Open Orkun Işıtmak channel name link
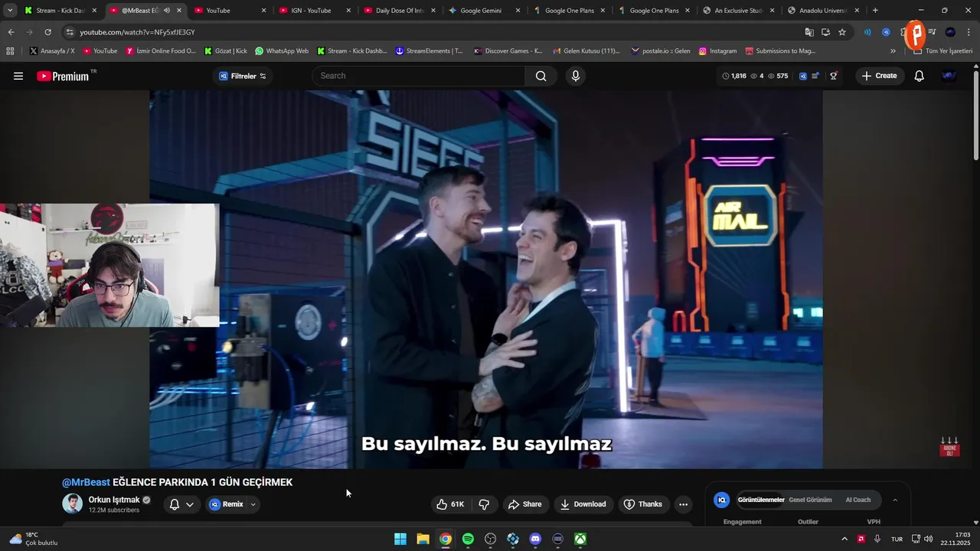The width and height of the screenshot is (980, 551). 114,500
